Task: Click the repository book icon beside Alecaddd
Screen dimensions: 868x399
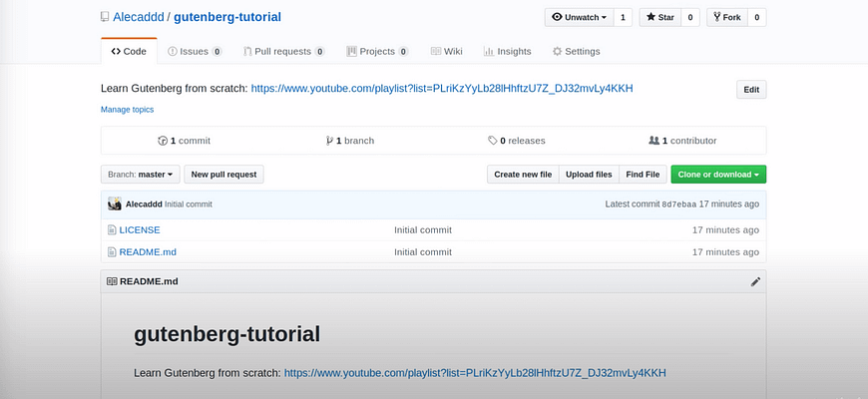Action: tap(105, 17)
